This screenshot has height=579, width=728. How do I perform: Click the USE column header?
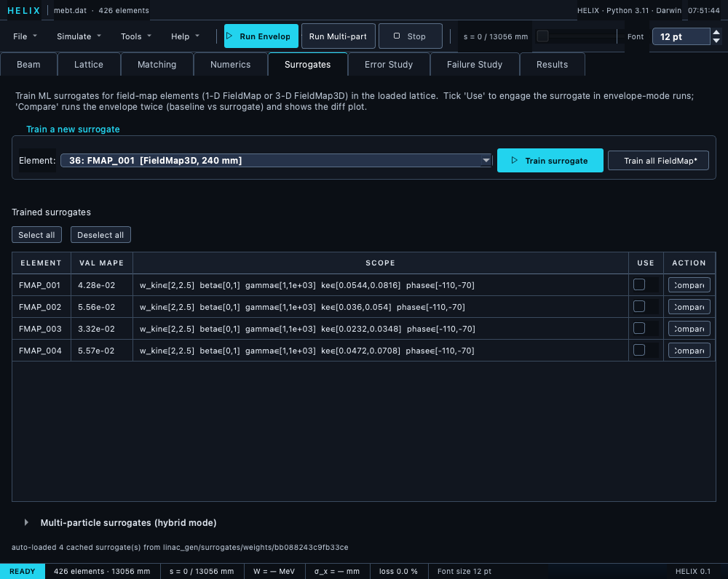[x=646, y=263]
